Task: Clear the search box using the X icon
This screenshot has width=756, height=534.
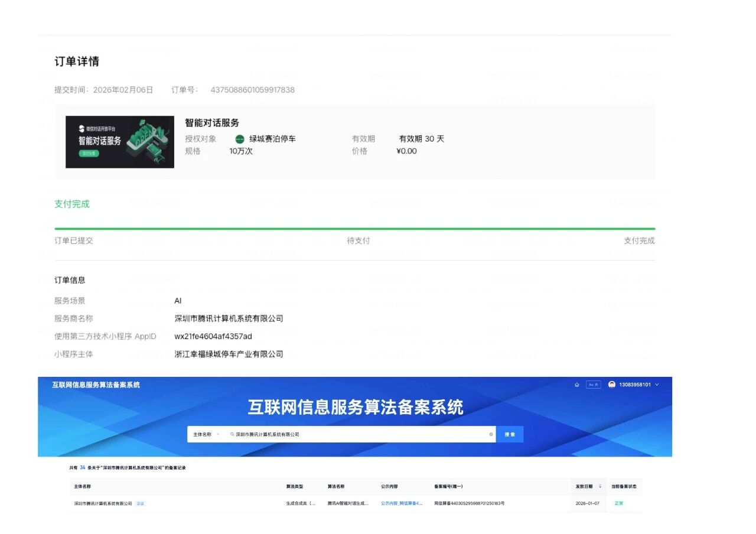Action: [491, 434]
